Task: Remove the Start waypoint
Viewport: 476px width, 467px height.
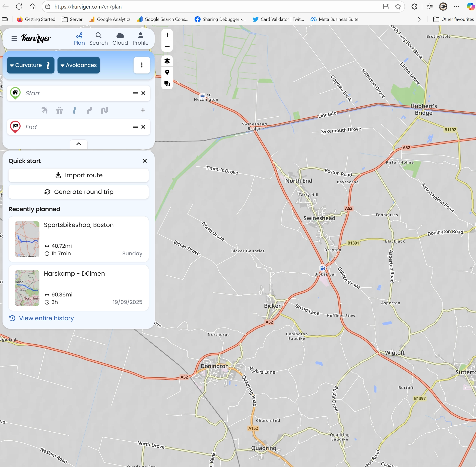Action: click(x=143, y=93)
